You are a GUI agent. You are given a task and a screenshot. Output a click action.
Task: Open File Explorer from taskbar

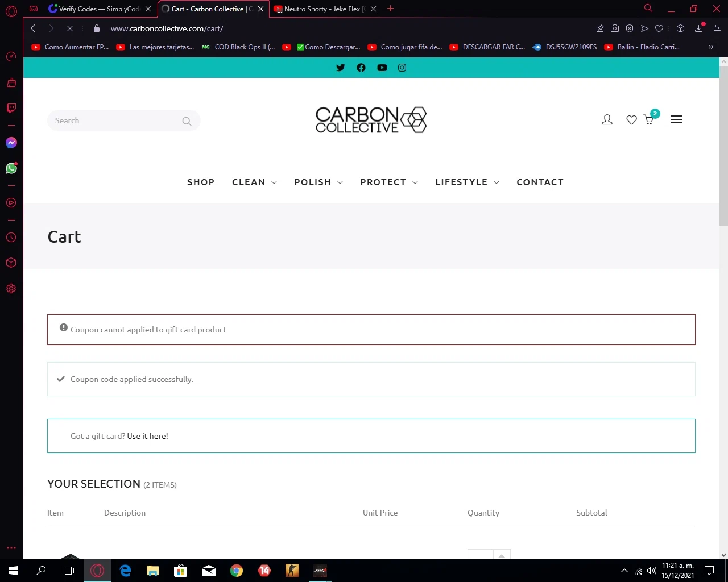[x=153, y=571]
